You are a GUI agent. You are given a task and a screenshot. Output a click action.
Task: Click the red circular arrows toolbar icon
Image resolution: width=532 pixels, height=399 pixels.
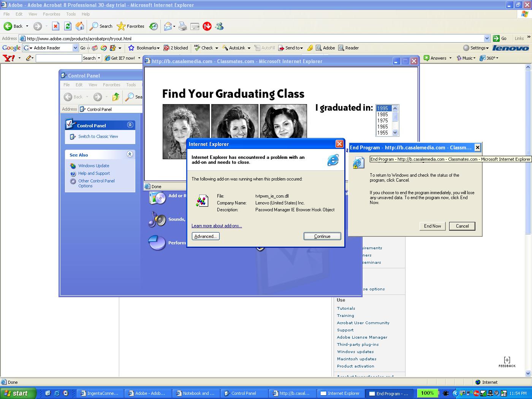click(x=207, y=26)
